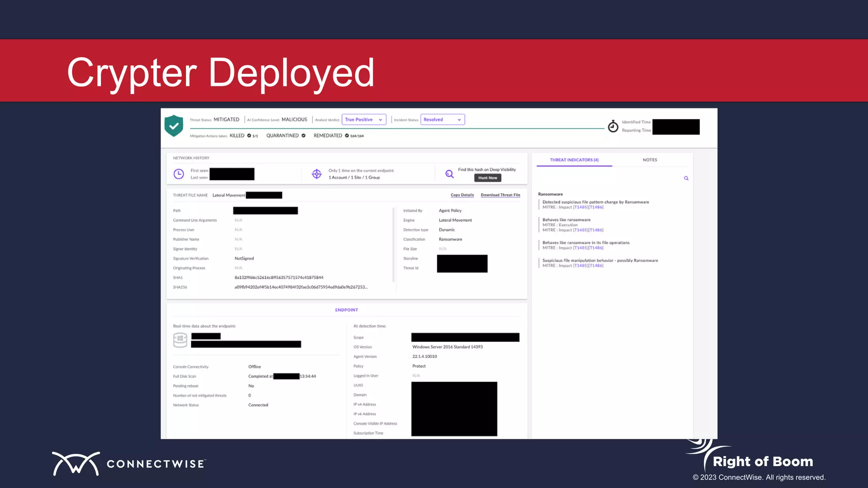Image resolution: width=868 pixels, height=488 pixels.
Task: Click the Deep Visibility magnifier icon
Action: pos(449,174)
